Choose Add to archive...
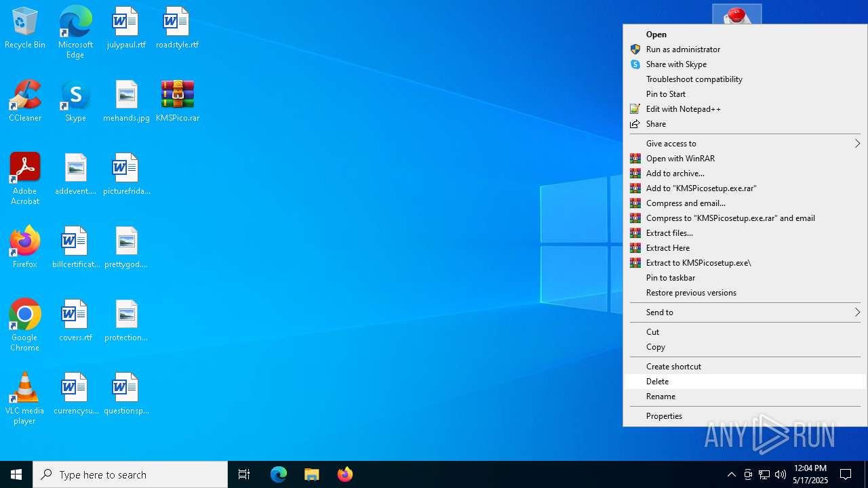Screen dimensions: 868x488 [x=745, y=174]
